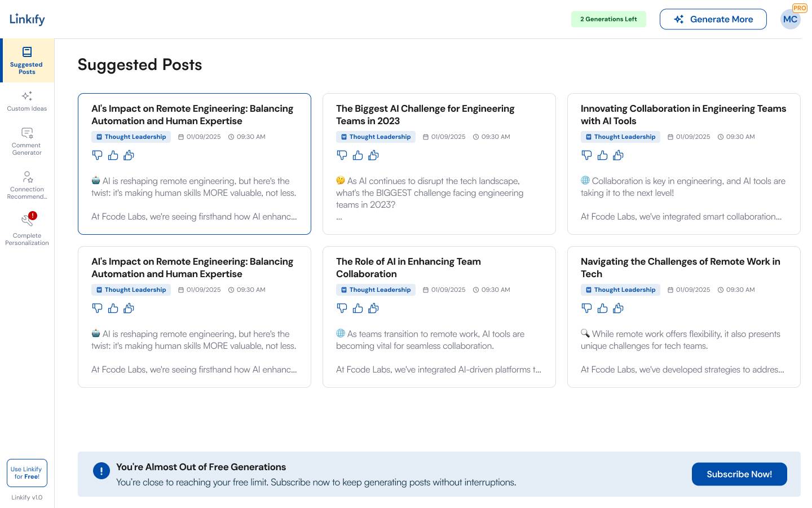Open Custom Ideas from the sidebar
The width and height of the screenshot is (812, 508).
point(27,102)
